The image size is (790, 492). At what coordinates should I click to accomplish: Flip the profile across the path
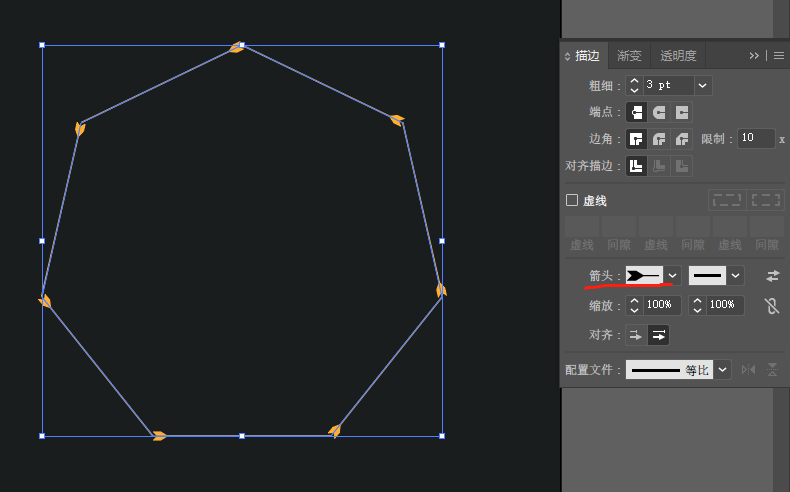pos(772,370)
